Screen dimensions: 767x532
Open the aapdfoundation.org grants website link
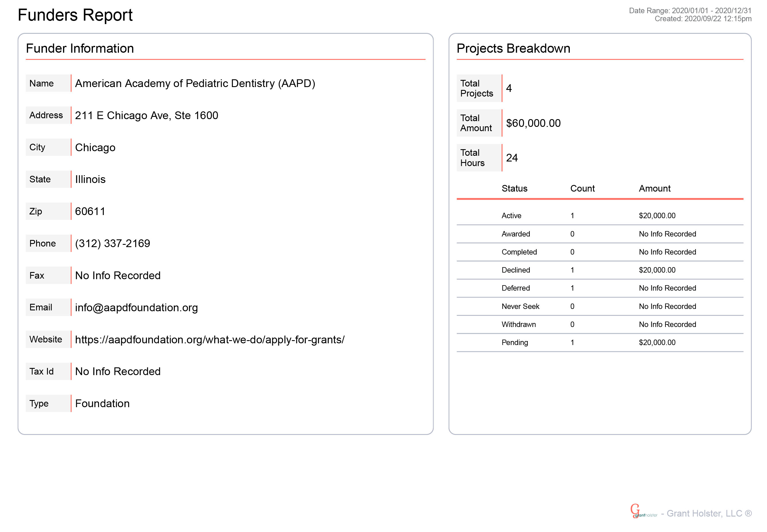(x=210, y=339)
